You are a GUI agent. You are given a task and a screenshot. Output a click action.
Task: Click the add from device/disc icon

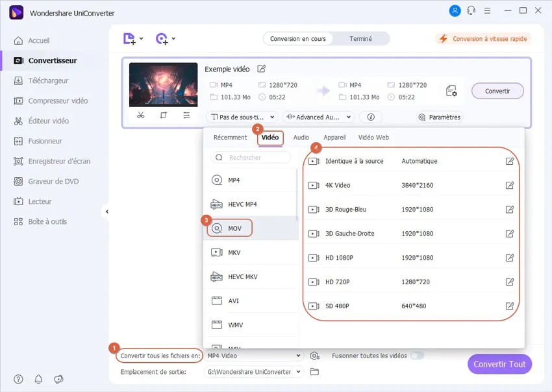162,39
